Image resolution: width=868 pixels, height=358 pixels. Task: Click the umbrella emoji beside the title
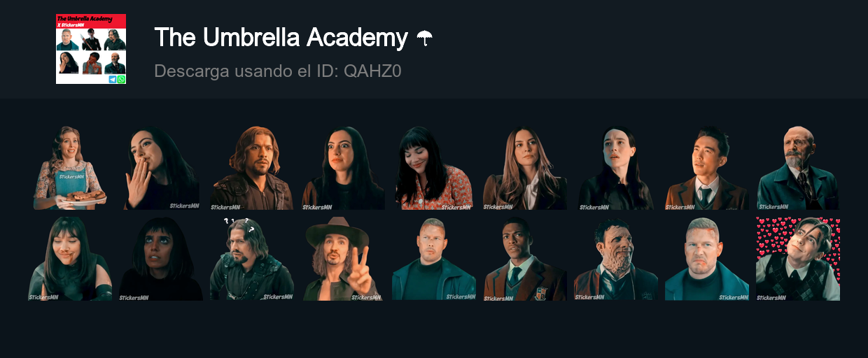[x=424, y=38]
